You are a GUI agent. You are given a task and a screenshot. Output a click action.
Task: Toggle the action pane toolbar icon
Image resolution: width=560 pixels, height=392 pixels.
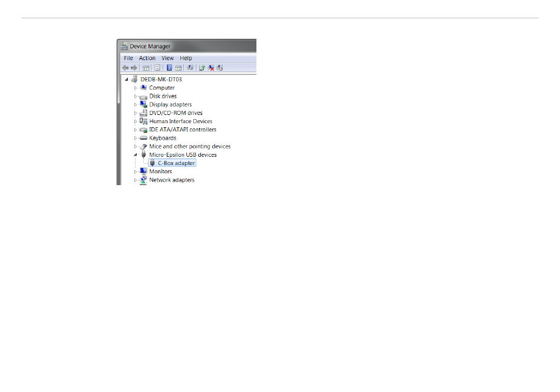178,68
